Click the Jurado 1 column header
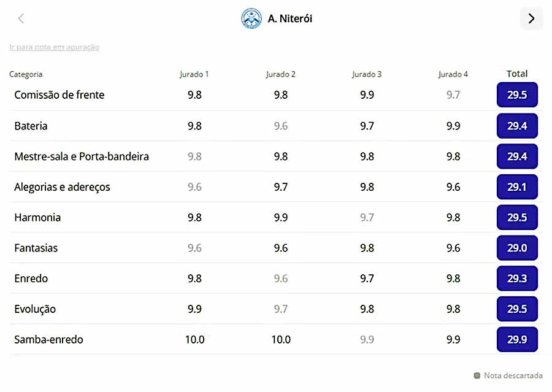 point(194,74)
